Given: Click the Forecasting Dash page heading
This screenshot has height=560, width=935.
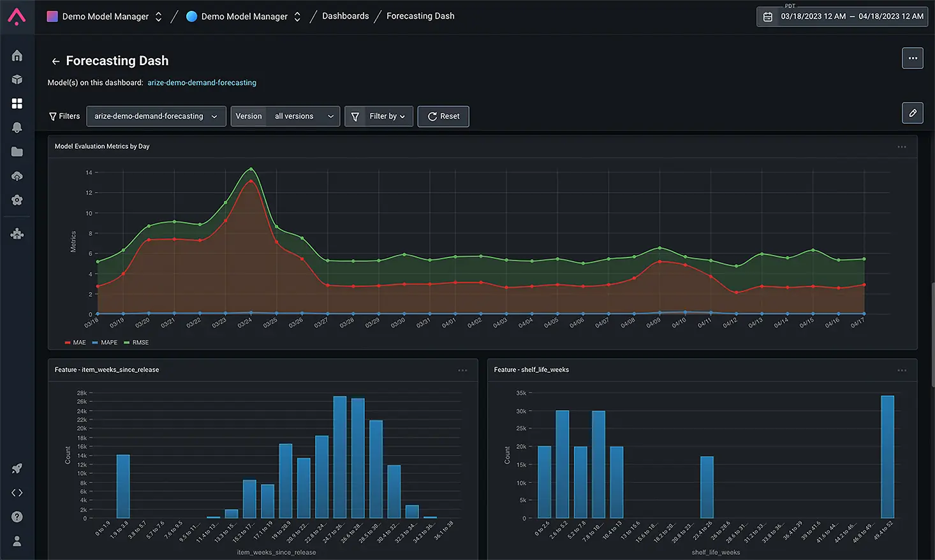Looking at the screenshot, I should coord(117,61).
